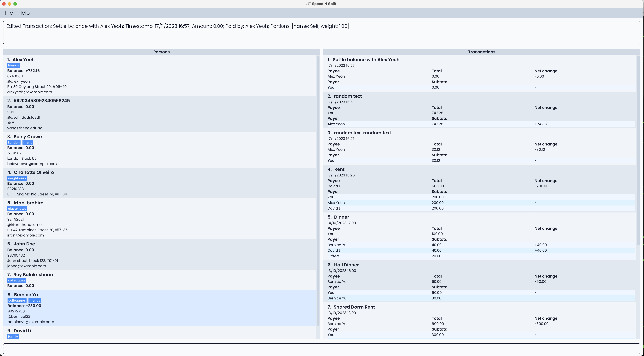The width and height of the screenshot is (644, 356).
Task: Click the 'colleagues' tag on Roy Balakrishnan
Action: tap(16, 280)
